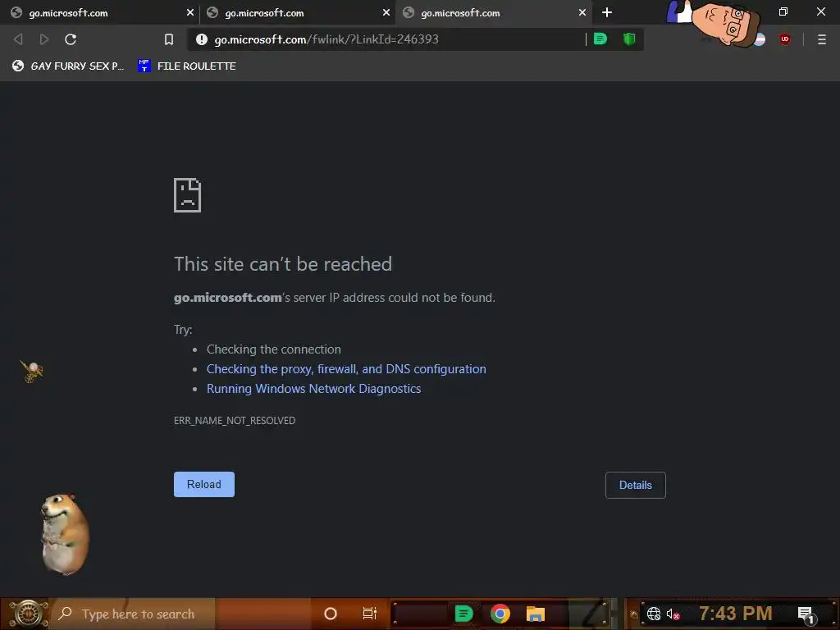The height and width of the screenshot is (630, 840).
Task: Click the hamster desktop pet
Action: click(x=65, y=535)
